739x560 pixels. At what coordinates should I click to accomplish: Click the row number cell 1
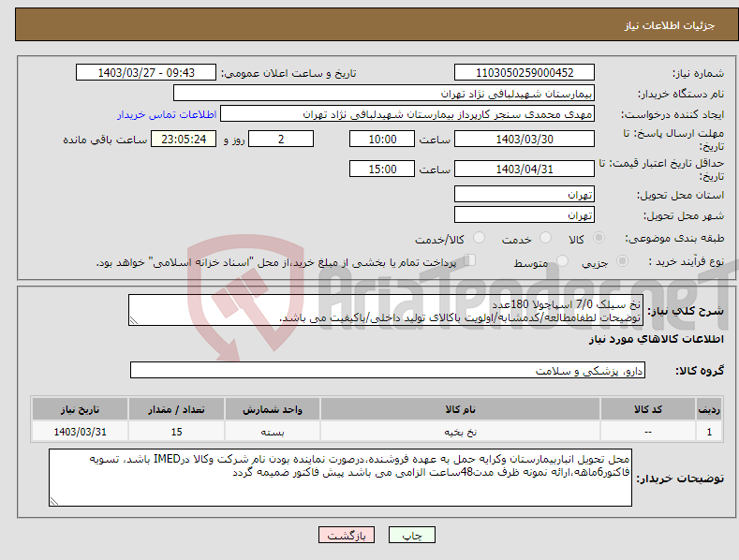coord(709,432)
